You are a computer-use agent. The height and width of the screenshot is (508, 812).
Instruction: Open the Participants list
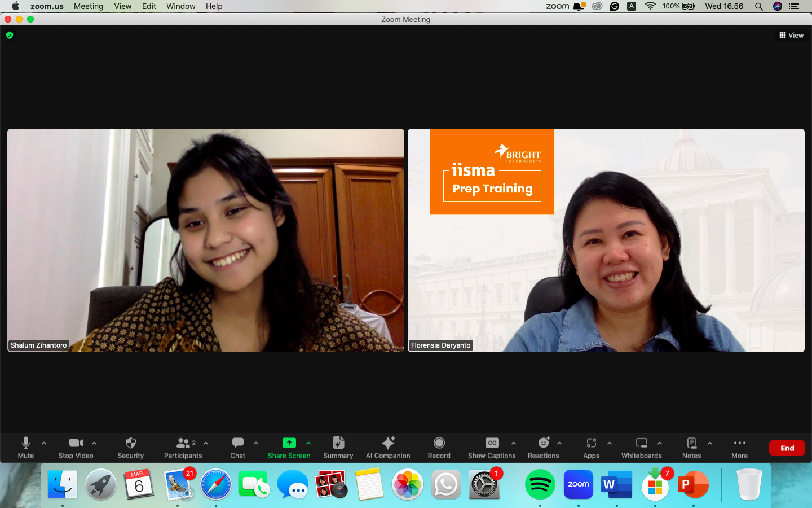[183, 448]
